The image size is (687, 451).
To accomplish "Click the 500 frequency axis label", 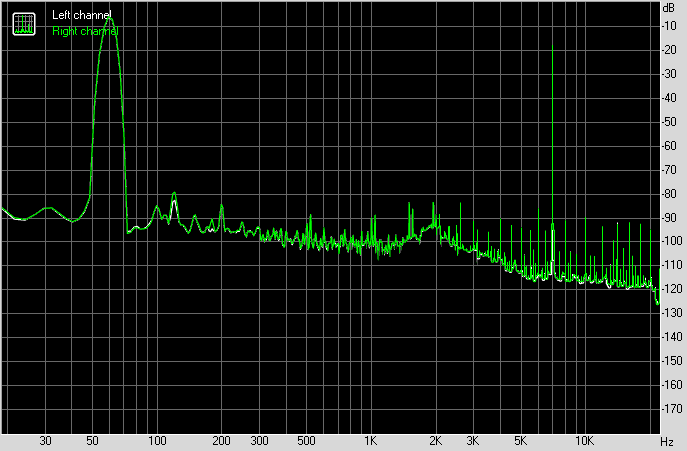I will 306,440.
